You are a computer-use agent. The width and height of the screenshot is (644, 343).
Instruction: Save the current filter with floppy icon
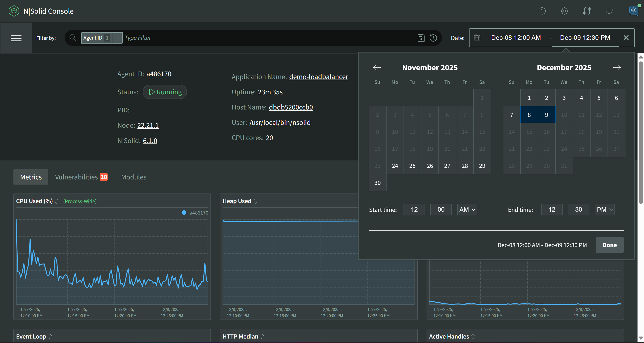click(421, 38)
